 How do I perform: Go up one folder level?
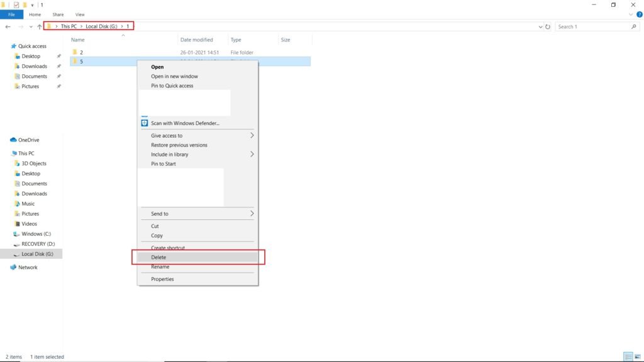[40, 26]
